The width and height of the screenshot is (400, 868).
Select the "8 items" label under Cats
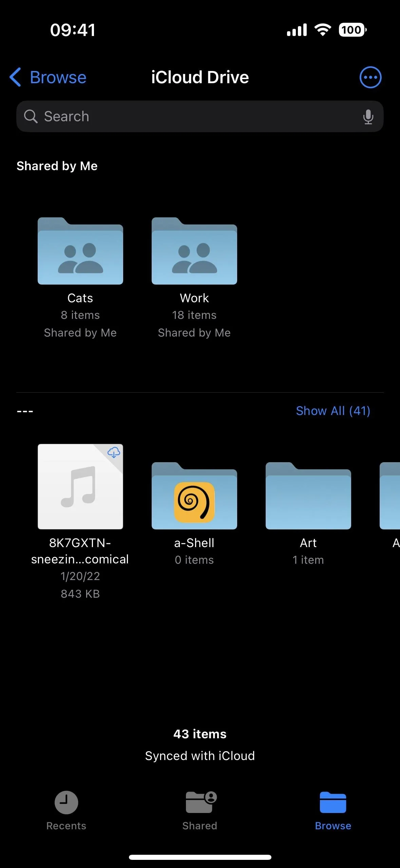coord(80,315)
